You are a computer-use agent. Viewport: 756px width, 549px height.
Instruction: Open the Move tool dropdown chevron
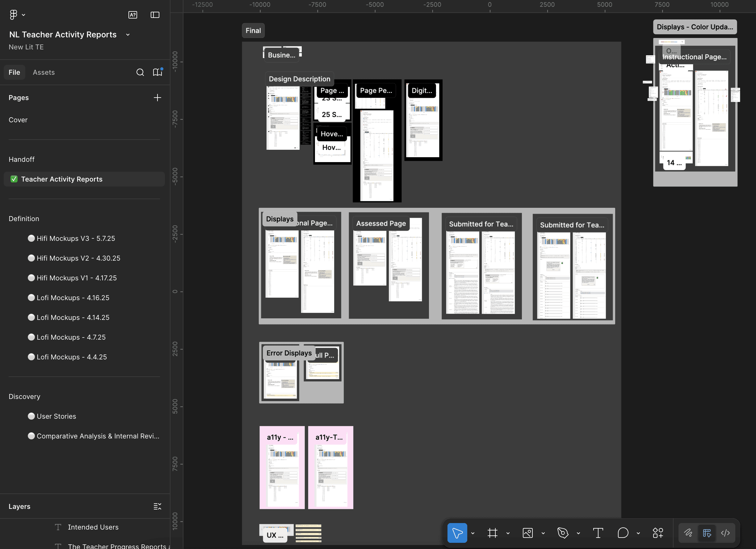(473, 533)
